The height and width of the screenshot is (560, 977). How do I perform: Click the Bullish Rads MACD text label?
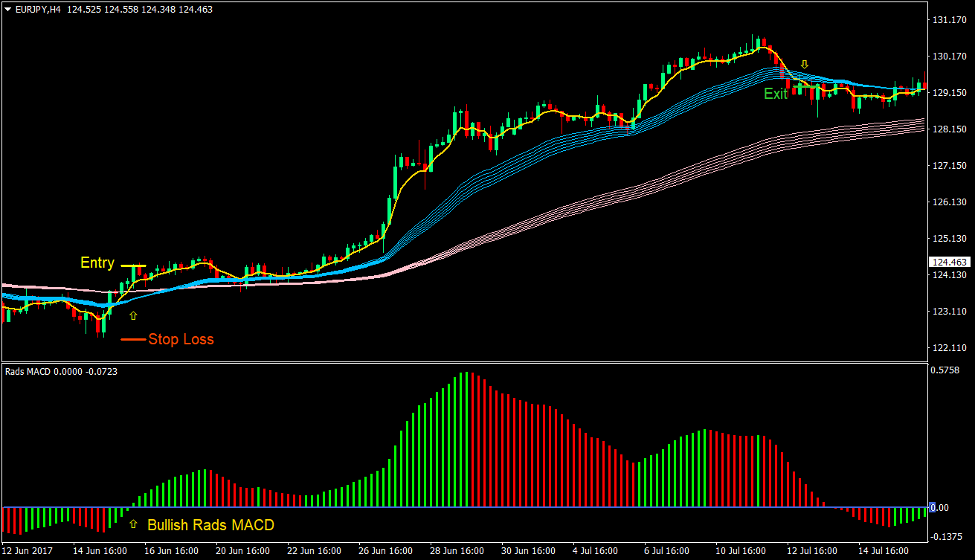[211, 525]
